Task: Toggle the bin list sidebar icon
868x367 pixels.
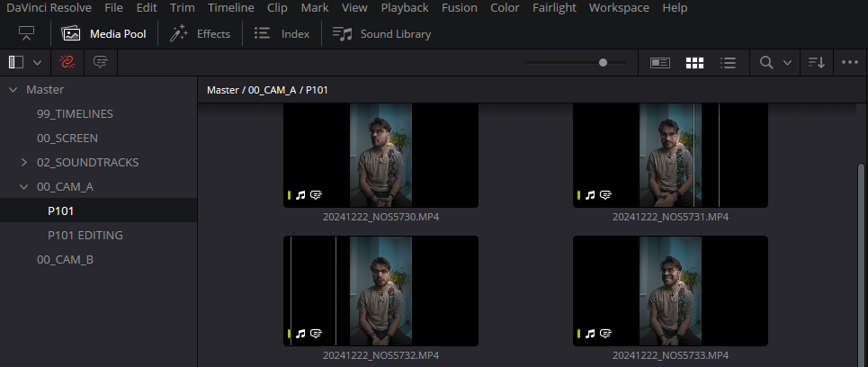Action: tap(16, 63)
